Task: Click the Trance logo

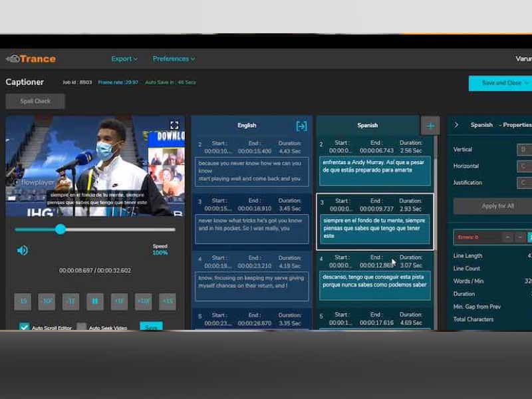Action: pyautogui.click(x=31, y=59)
